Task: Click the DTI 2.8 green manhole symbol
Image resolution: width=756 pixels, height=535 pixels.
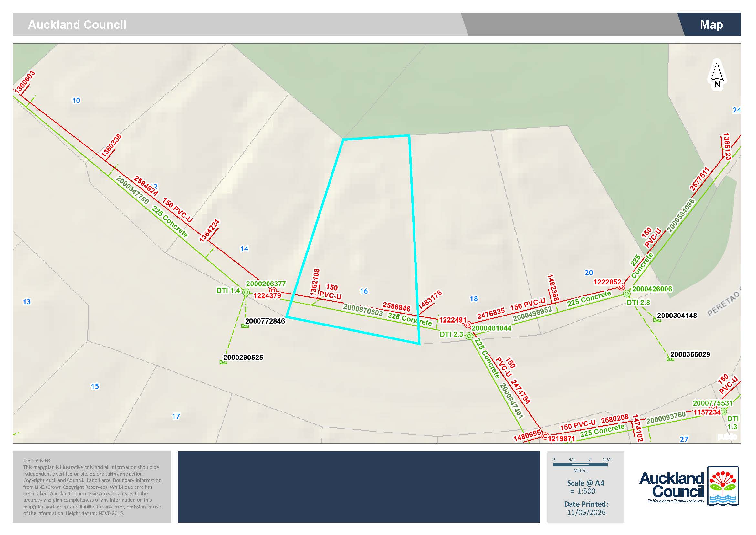Action: coord(626,294)
